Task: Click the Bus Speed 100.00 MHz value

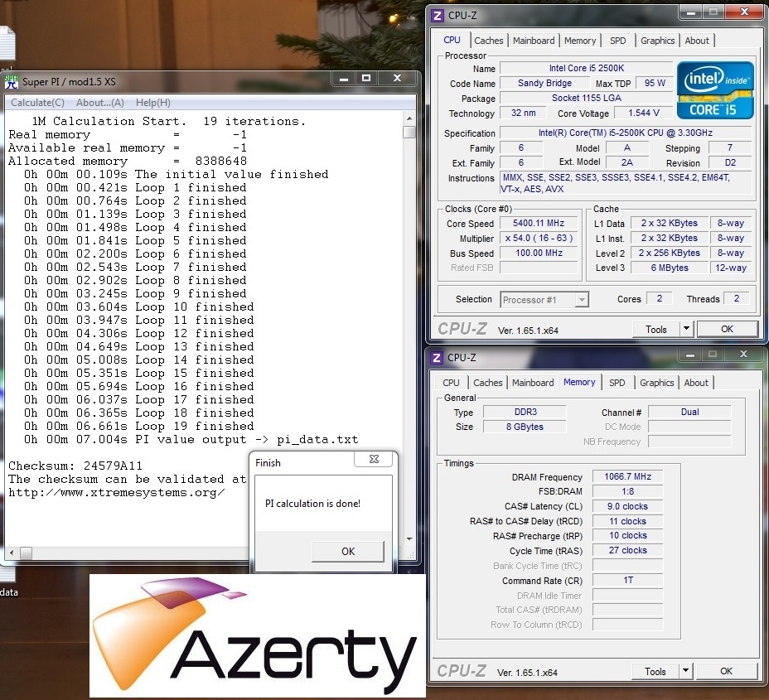Action: pyautogui.click(x=539, y=253)
